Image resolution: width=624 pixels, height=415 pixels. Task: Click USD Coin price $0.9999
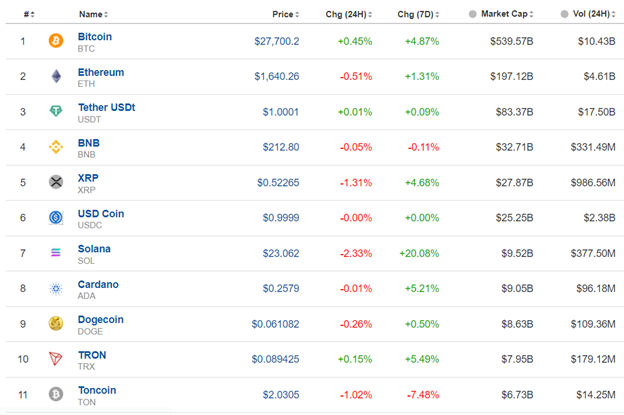(281, 218)
